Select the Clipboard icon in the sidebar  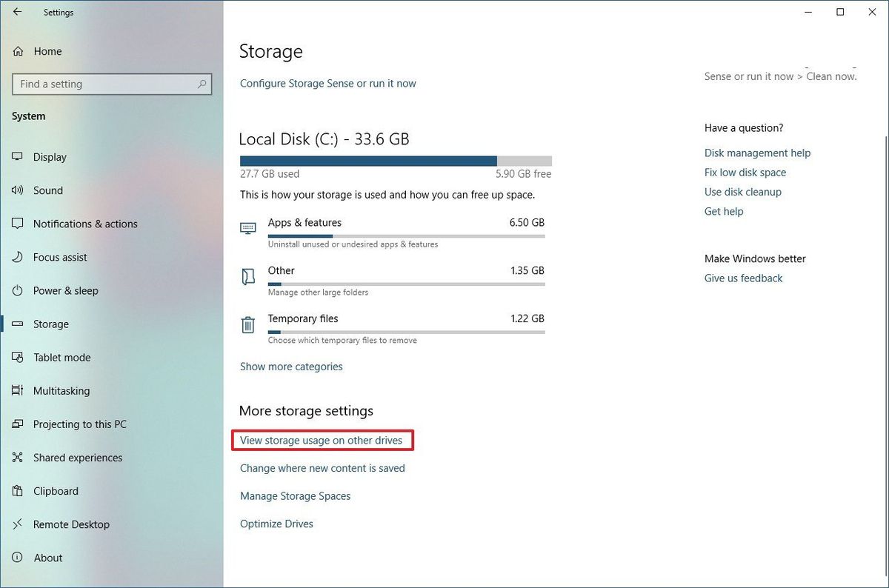point(16,491)
